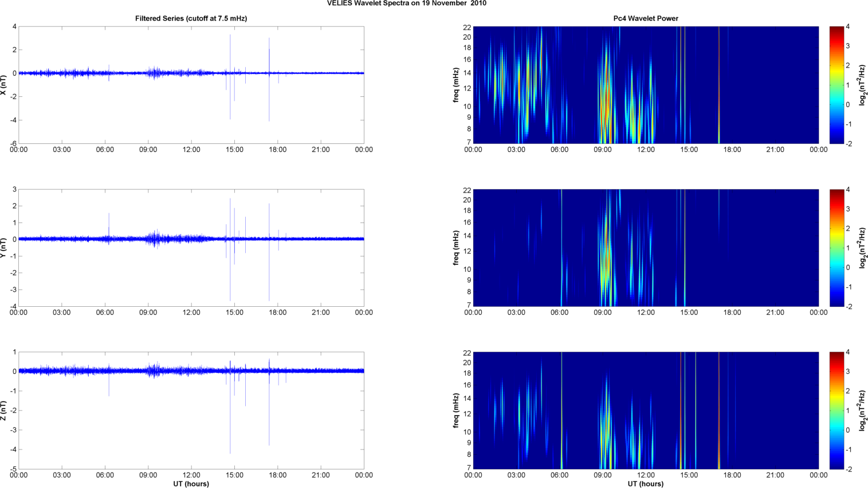The image size is (868, 488).
Task: Select the Z (nT) axis label
Action: [3, 411]
